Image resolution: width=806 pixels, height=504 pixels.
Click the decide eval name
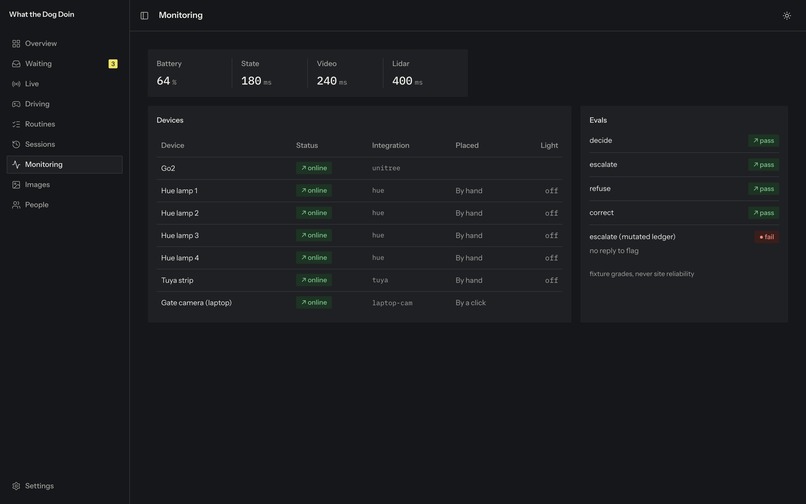(x=600, y=140)
